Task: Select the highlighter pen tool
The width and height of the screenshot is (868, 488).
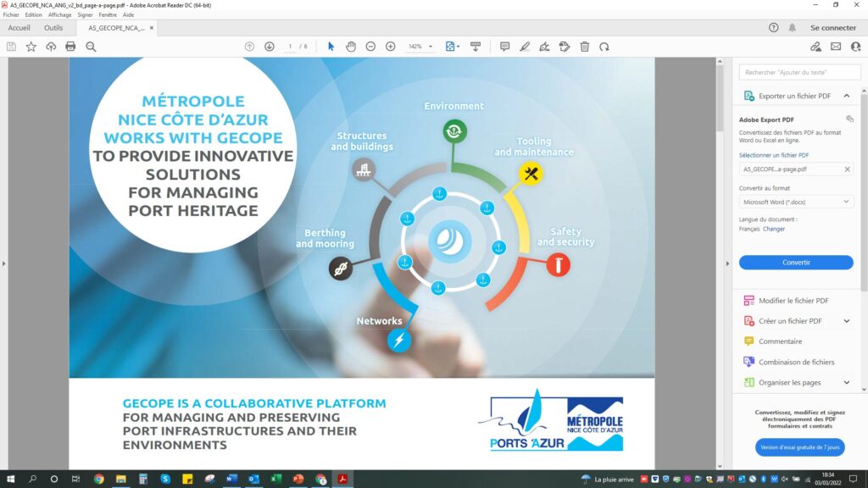Action: coord(525,47)
